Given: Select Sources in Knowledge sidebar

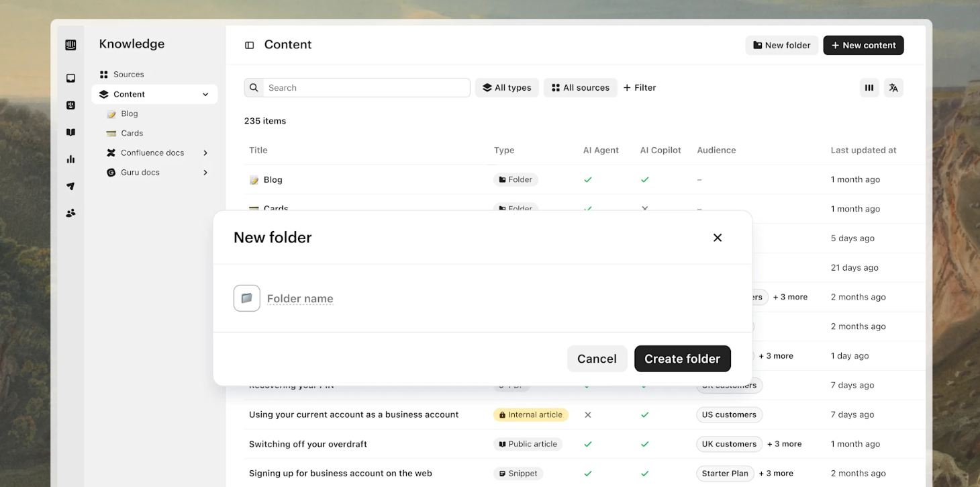Looking at the screenshot, I should coord(128,75).
